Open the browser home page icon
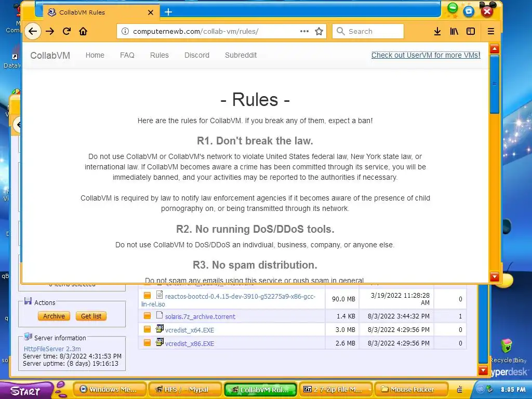The height and width of the screenshot is (399, 532). 83,31
